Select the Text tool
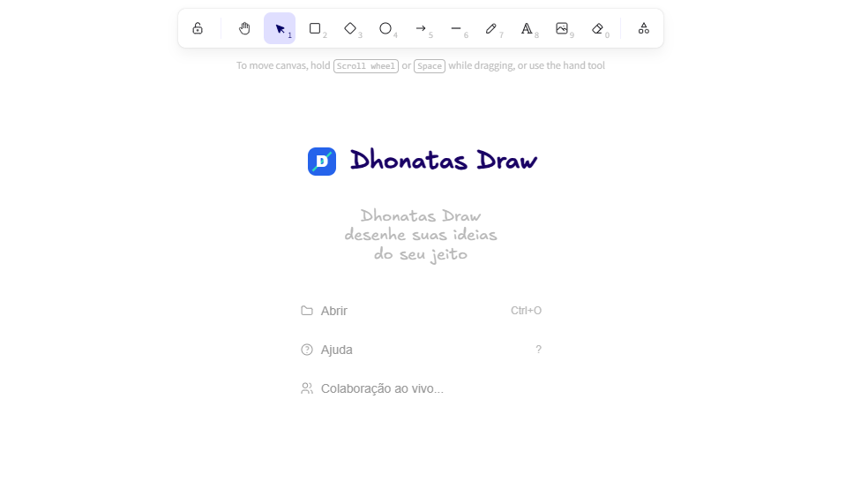Screen dimensions: 868x482 528,28
